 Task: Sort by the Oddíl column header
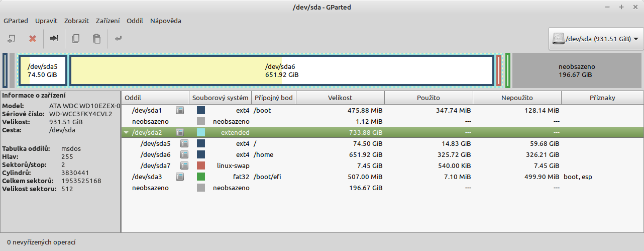pos(155,98)
